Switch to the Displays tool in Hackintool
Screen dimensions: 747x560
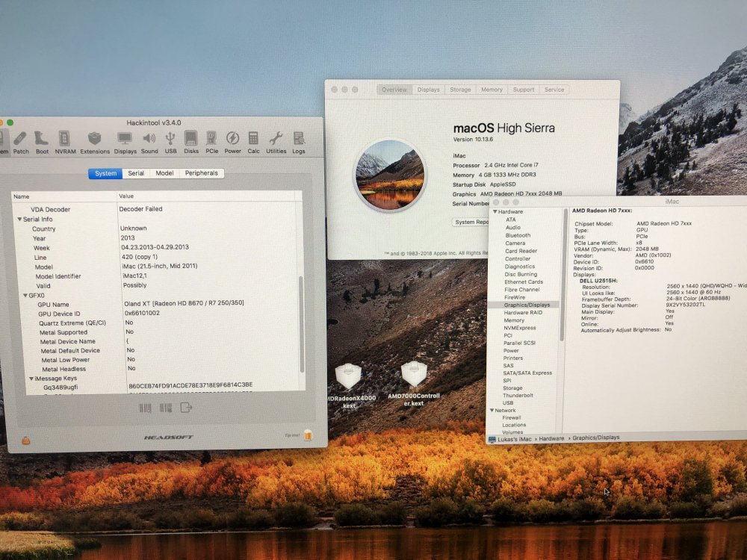click(x=125, y=143)
